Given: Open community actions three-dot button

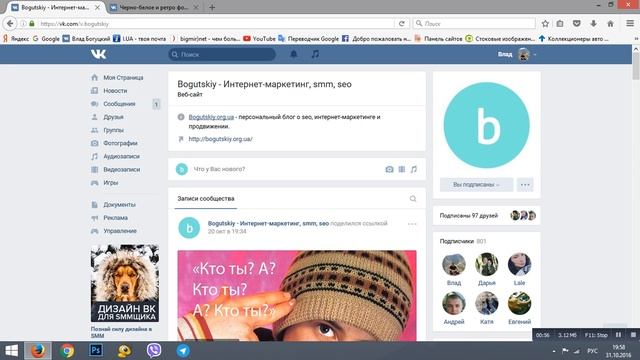Looking at the screenshot, I should (525, 184).
